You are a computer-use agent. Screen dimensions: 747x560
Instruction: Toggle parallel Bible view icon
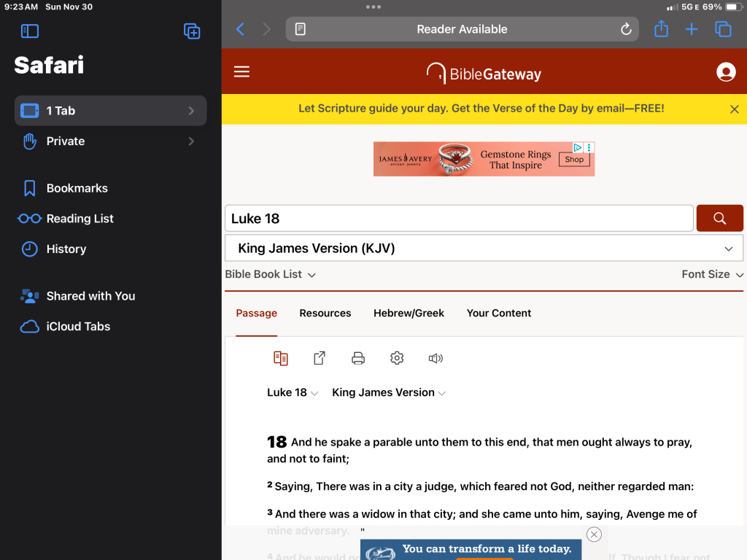click(281, 358)
